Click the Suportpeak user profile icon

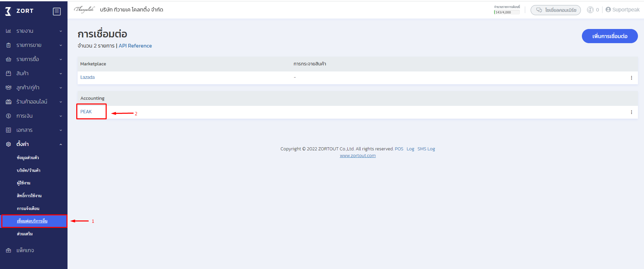pos(608,9)
